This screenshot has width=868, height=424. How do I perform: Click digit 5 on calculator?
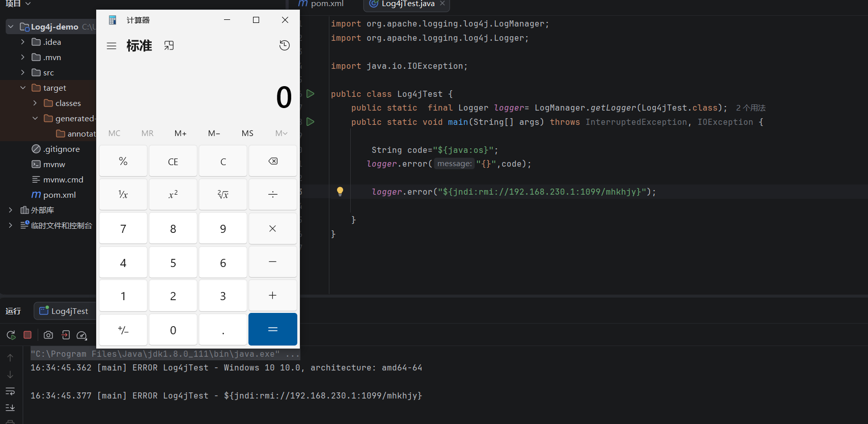click(173, 262)
